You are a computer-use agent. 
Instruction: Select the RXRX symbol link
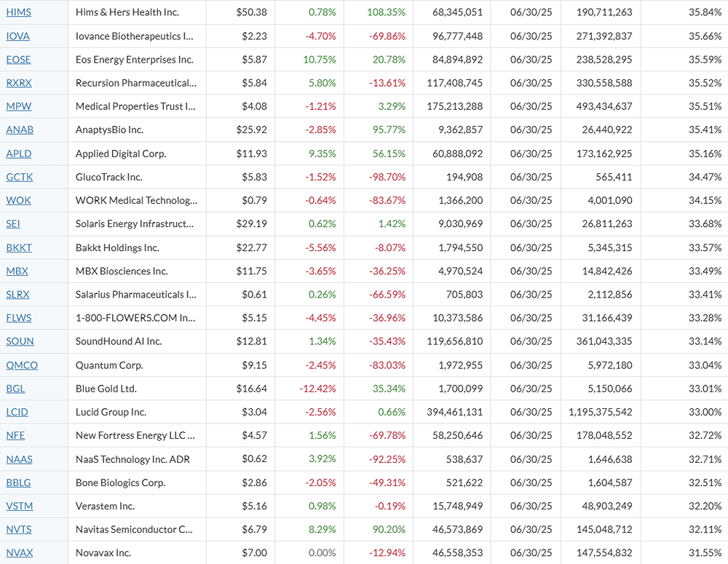(x=19, y=83)
